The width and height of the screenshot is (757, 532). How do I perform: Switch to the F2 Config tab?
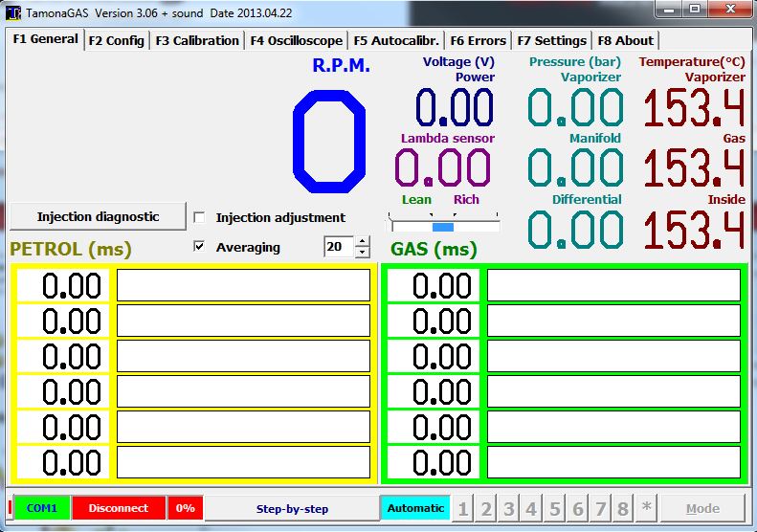pos(116,40)
